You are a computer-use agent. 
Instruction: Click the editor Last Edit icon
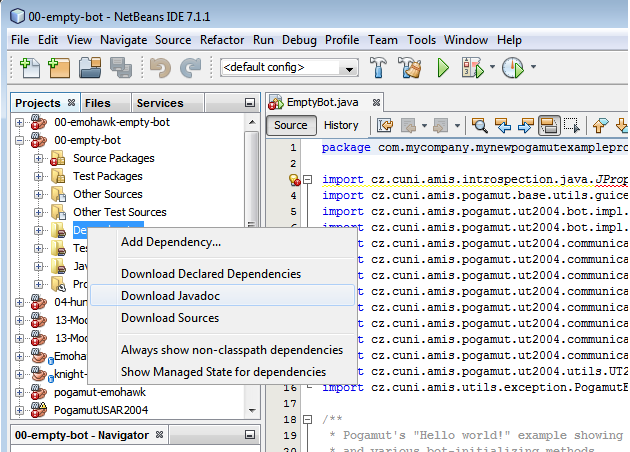(x=385, y=125)
